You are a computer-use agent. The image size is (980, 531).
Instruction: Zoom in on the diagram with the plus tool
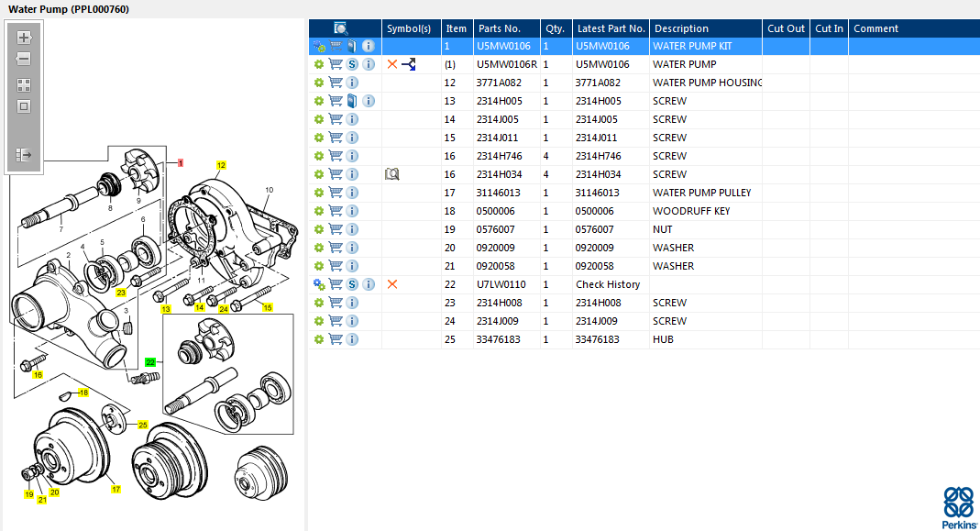click(24, 38)
